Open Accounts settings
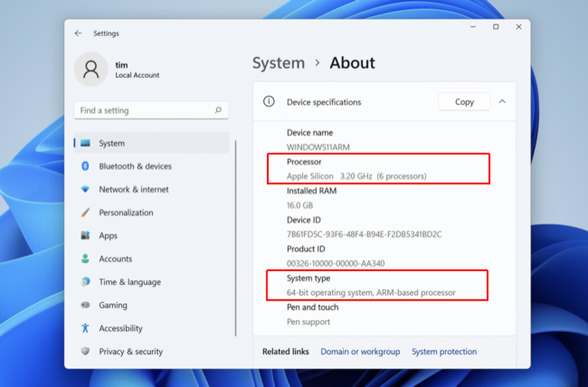 click(151, 259)
